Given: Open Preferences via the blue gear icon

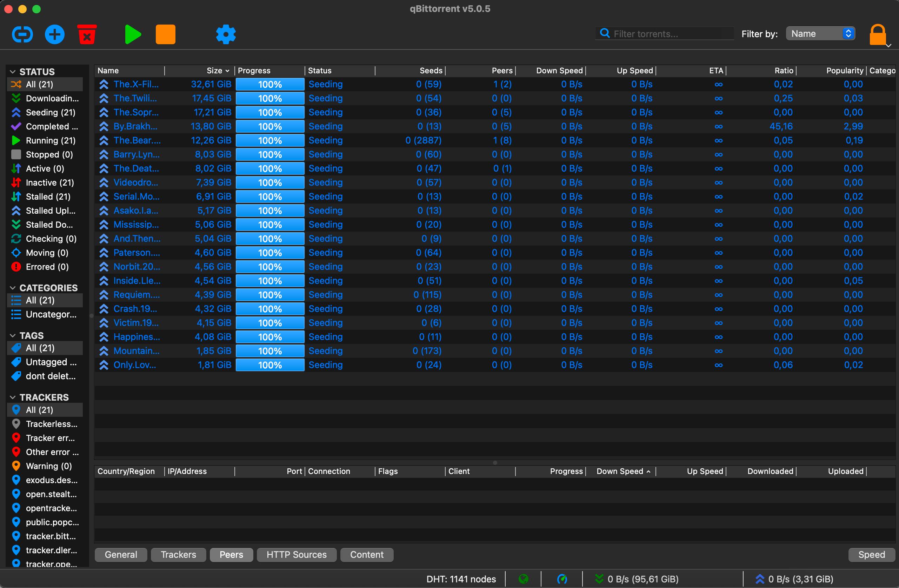Looking at the screenshot, I should 226,35.
